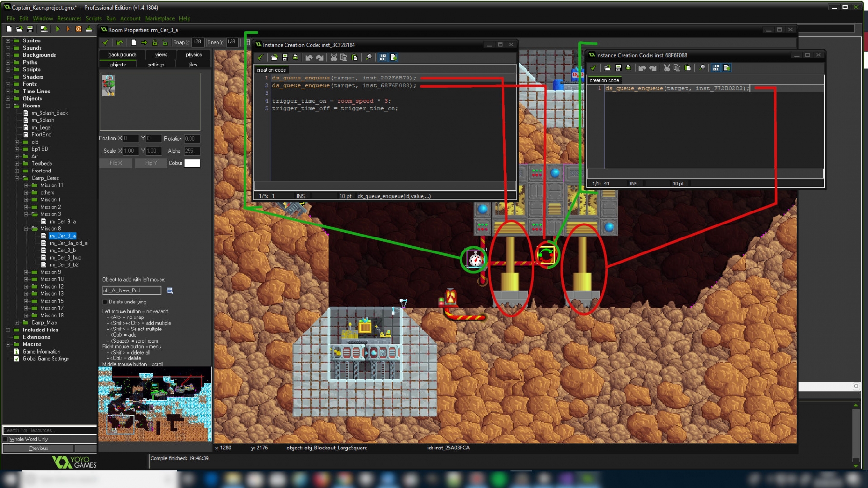This screenshot has width=868, height=488.
Task: Open the Resources menu
Action: pyautogui.click(x=69, y=18)
